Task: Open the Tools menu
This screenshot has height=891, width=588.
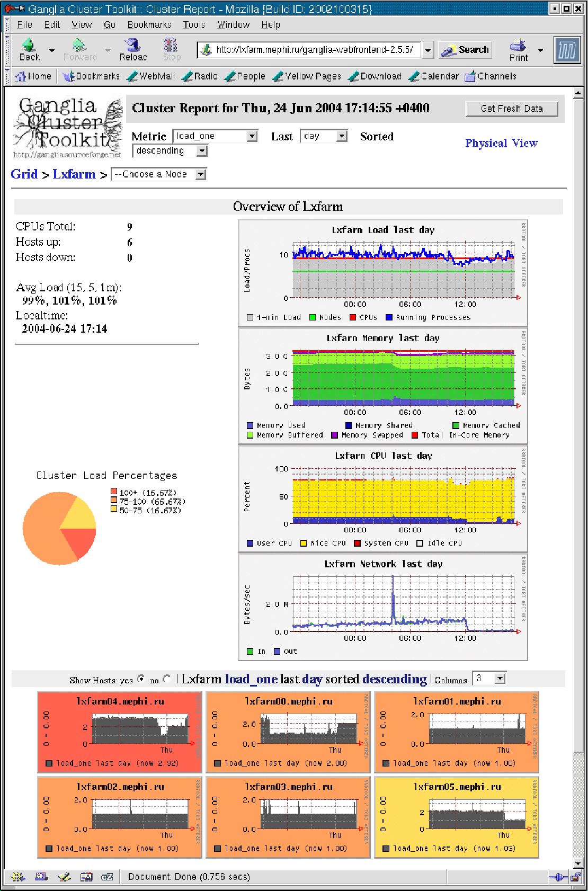Action: tap(194, 25)
